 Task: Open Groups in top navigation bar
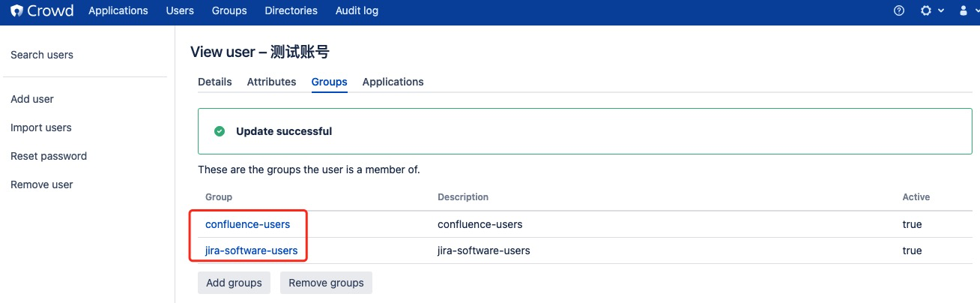(x=229, y=10)
